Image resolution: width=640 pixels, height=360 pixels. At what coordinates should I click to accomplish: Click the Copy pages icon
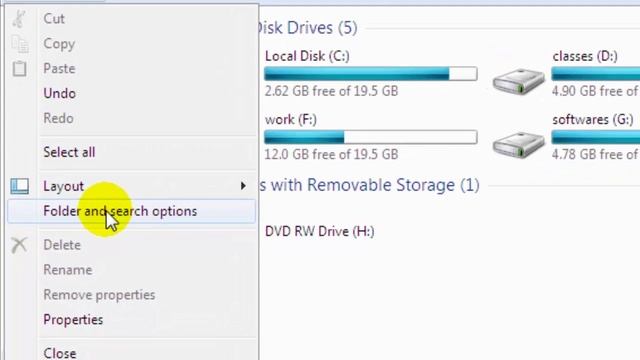(20, 44)
